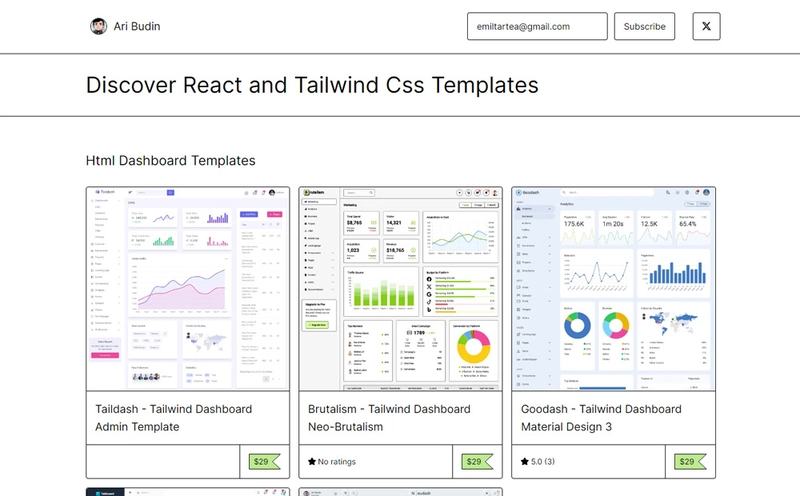Open the Taildash - Tailwind Dashboard Admin Template title
The image size is (800, 496).
(173, 418)
